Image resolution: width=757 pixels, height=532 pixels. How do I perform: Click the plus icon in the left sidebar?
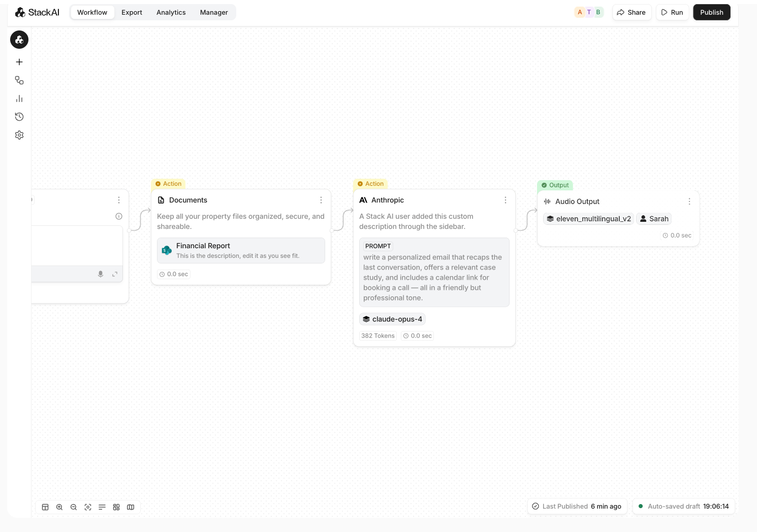coord(19,62)
